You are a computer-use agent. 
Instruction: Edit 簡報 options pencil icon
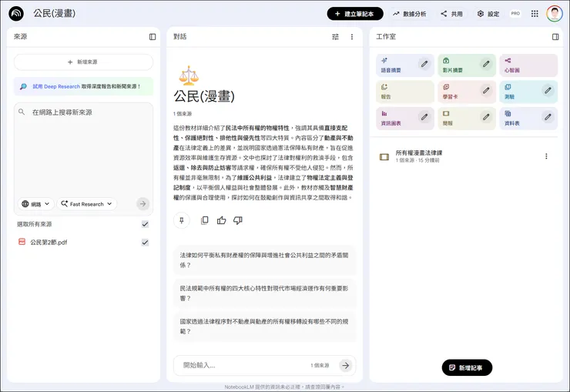click(486, 117)
